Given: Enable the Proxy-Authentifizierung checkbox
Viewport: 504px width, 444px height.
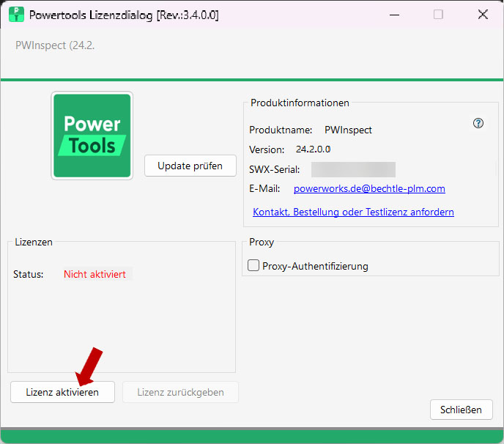Looking at the screenshot, I should [x=253, y=265].
